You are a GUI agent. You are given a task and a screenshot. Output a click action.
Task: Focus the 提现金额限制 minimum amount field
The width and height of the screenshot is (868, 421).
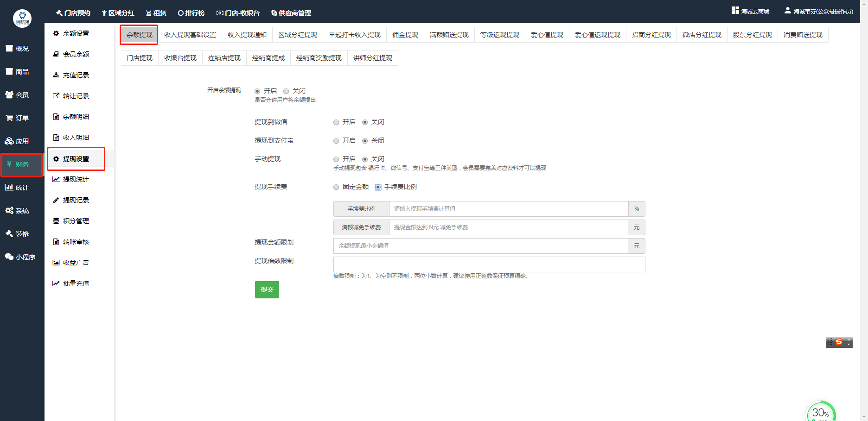click(x=481, y=246)
